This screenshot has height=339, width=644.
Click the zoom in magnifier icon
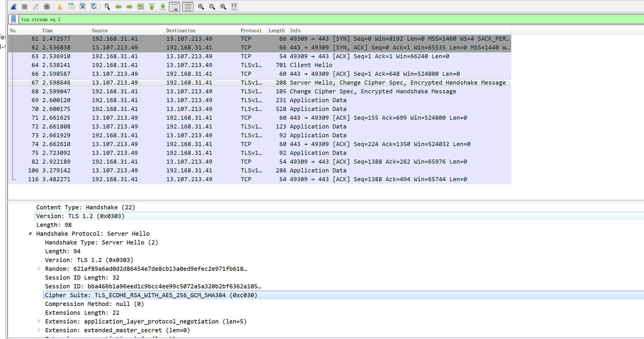[x=201, y=6]
